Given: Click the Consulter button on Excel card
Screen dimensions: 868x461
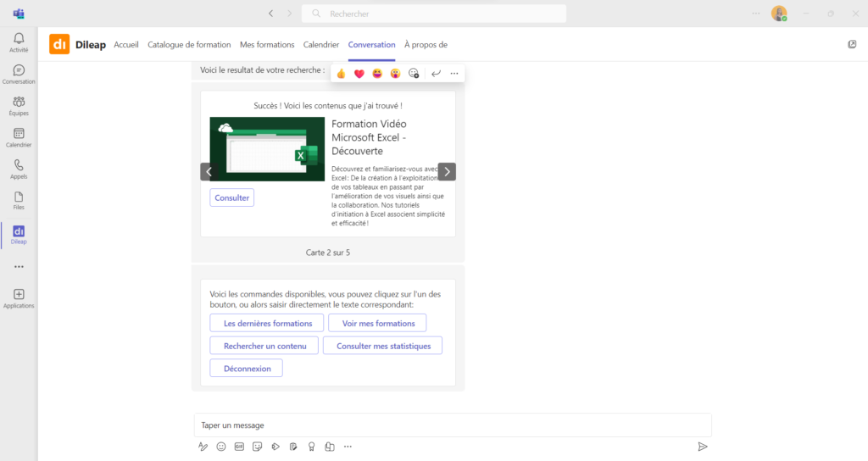Looking at the screenshot, I should pos(231,197).
